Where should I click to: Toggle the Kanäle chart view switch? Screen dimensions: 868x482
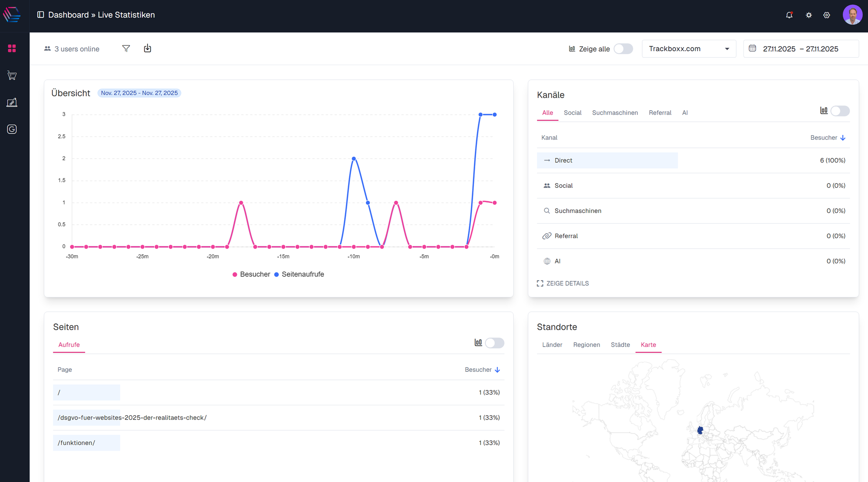point(840,111)
